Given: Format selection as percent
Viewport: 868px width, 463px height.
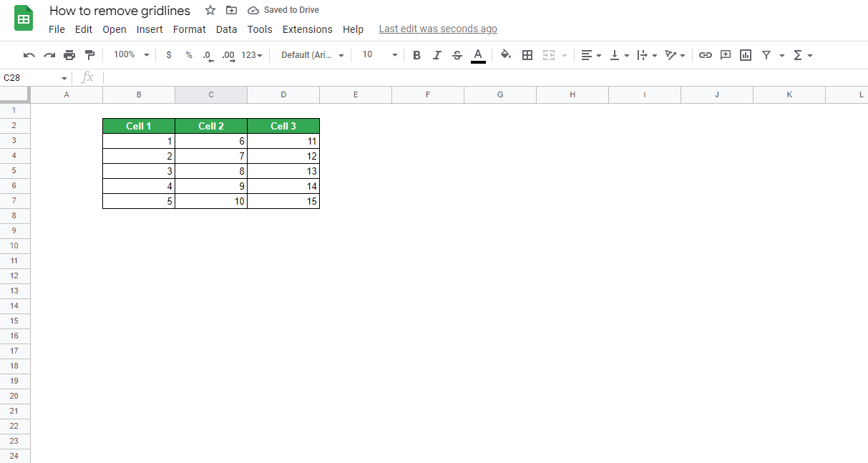Looking at the screenshot, I should click(x=189, y=54).
